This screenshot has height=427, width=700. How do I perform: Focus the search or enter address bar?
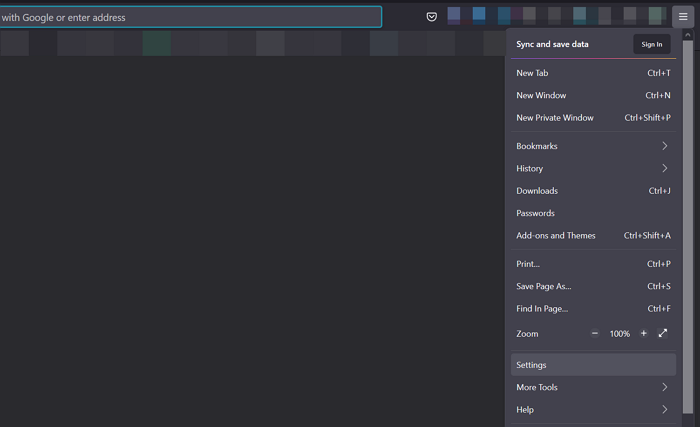(191, 17)
